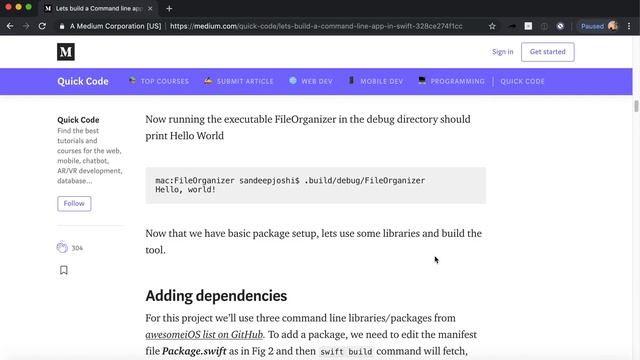Click the extension icon right of the star
This screenshot has width=640, height=360.
click(512, 26)
